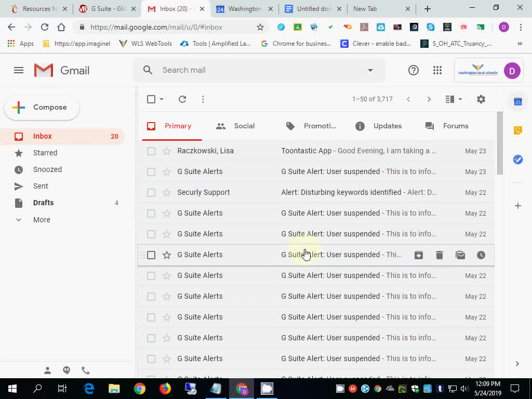Mark the hovered email as read
This screenshot has height=399, width=532.
coord(460,255)
